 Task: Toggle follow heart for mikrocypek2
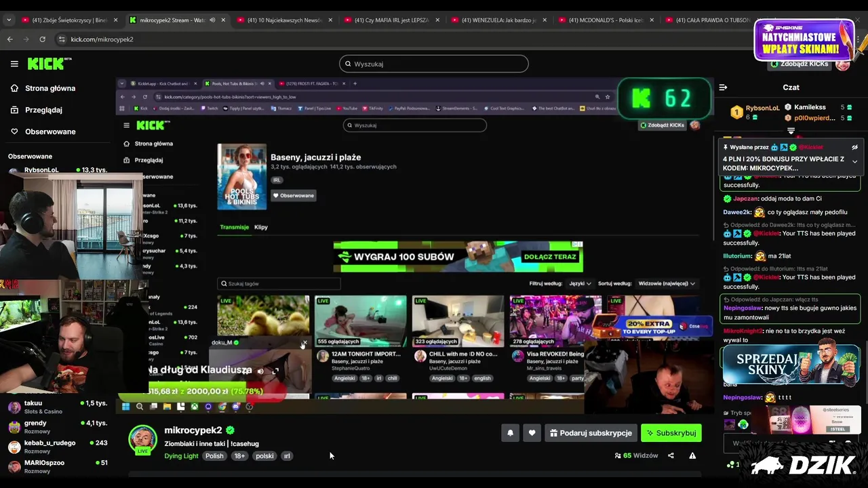tap(532, 433)
